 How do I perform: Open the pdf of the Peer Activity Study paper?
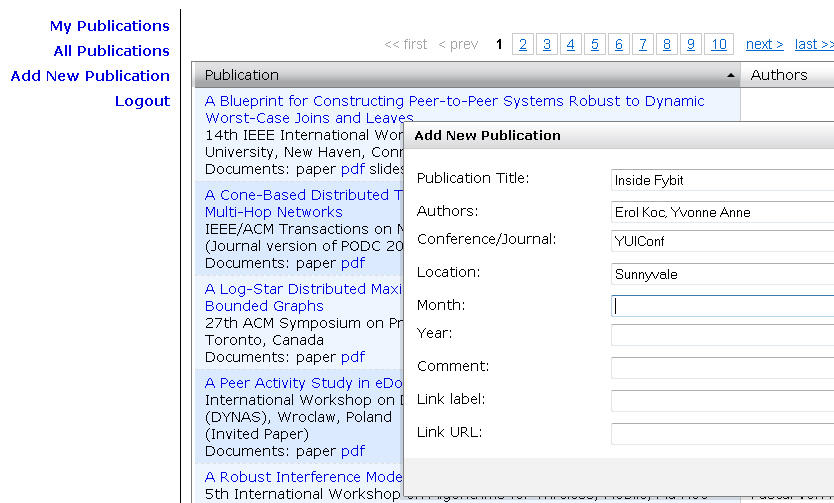[353, 451]
